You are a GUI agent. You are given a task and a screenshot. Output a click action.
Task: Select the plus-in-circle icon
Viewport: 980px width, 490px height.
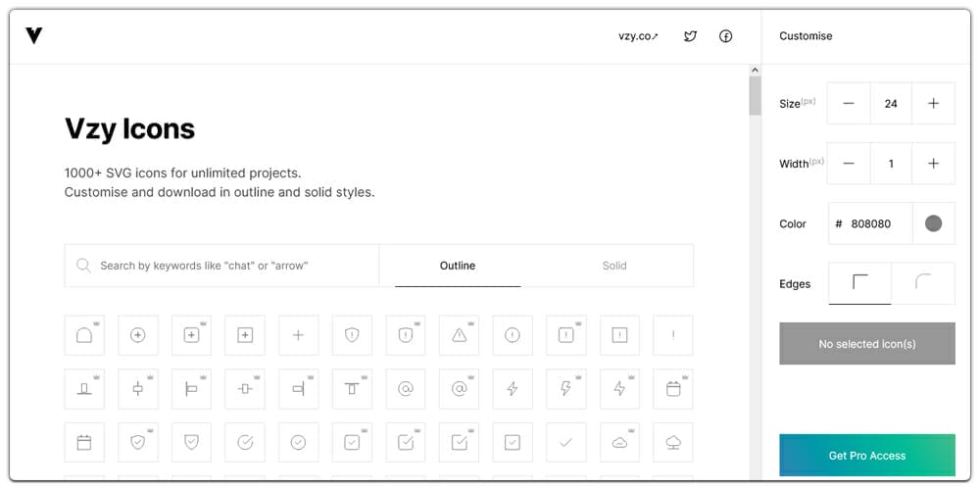[x=137, y=335]
